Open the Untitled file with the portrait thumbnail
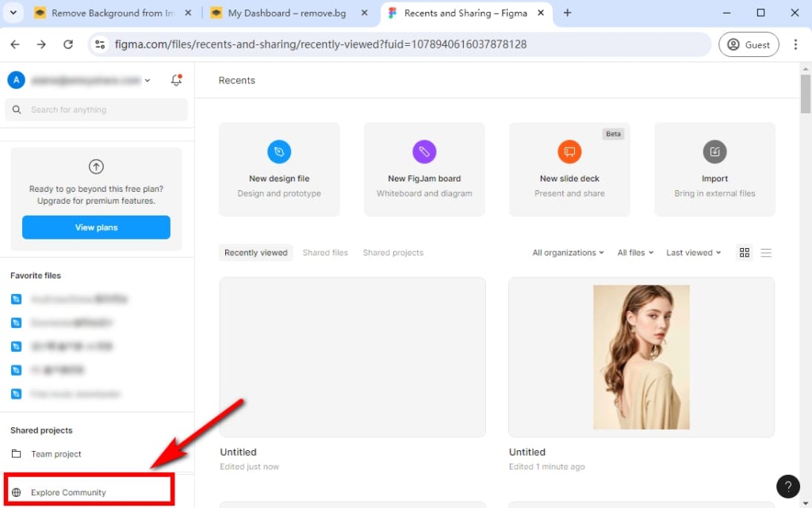This screenshot has width=812, height=508. click(642, 357)
